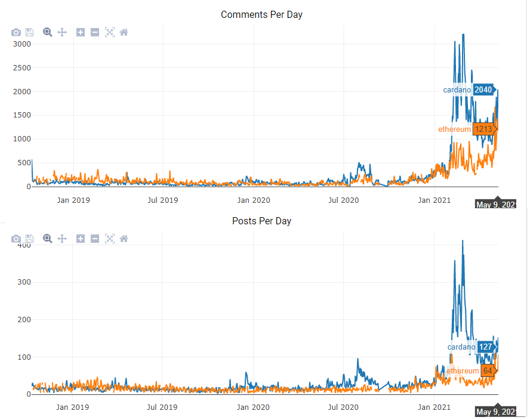Screen dimensions: 530x420
Task: Click the Comments Per Day title
Action: coord(261,14)
